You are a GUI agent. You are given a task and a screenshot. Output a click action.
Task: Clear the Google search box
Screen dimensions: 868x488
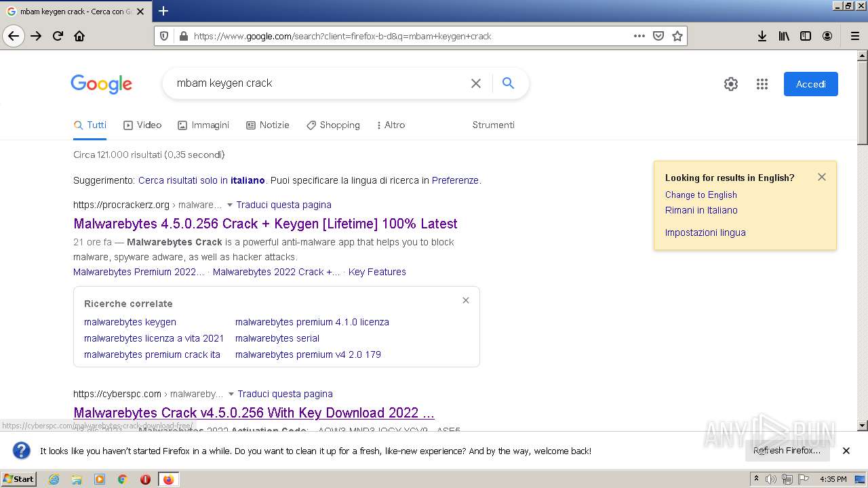pyautogui.click(x=476, y=83)
